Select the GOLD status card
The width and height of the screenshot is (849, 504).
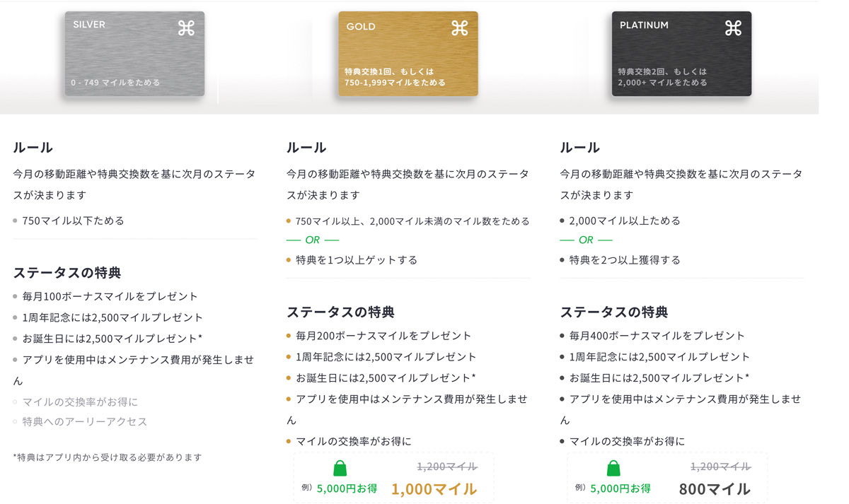(x=408, y=54)
